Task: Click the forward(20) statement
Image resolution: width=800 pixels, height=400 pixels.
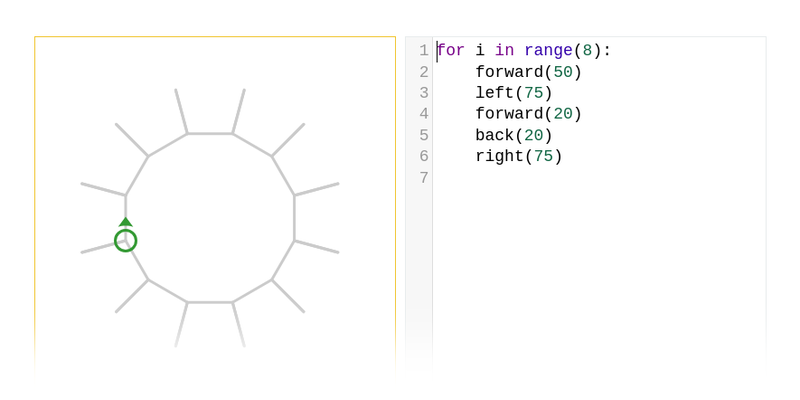Action: click(x=528, y=114)
